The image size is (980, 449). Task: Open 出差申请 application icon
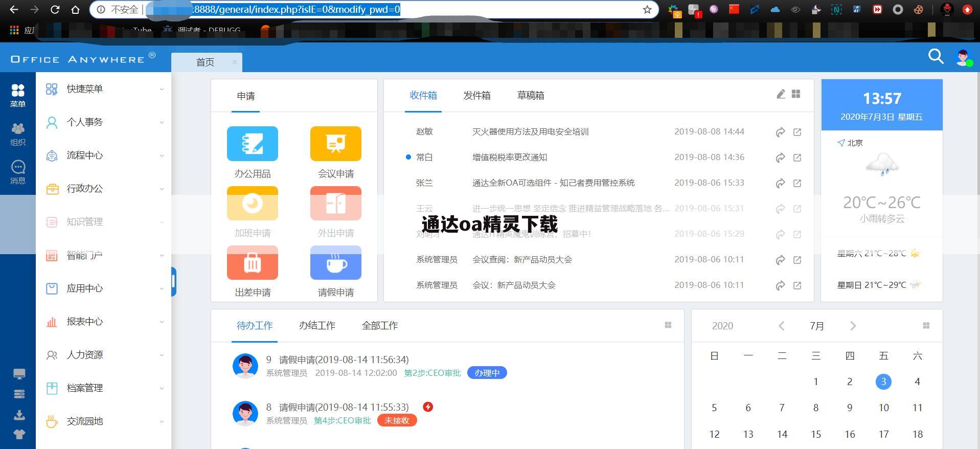(x=253, y=263)
